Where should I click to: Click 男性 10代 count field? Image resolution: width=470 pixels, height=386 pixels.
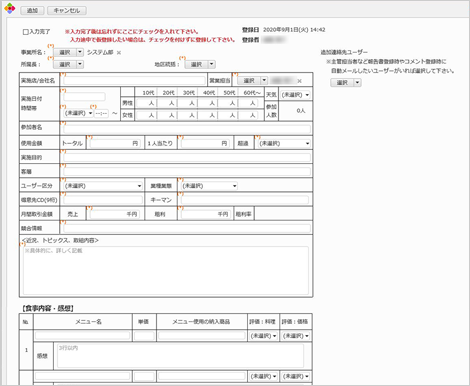pos(146,103)
